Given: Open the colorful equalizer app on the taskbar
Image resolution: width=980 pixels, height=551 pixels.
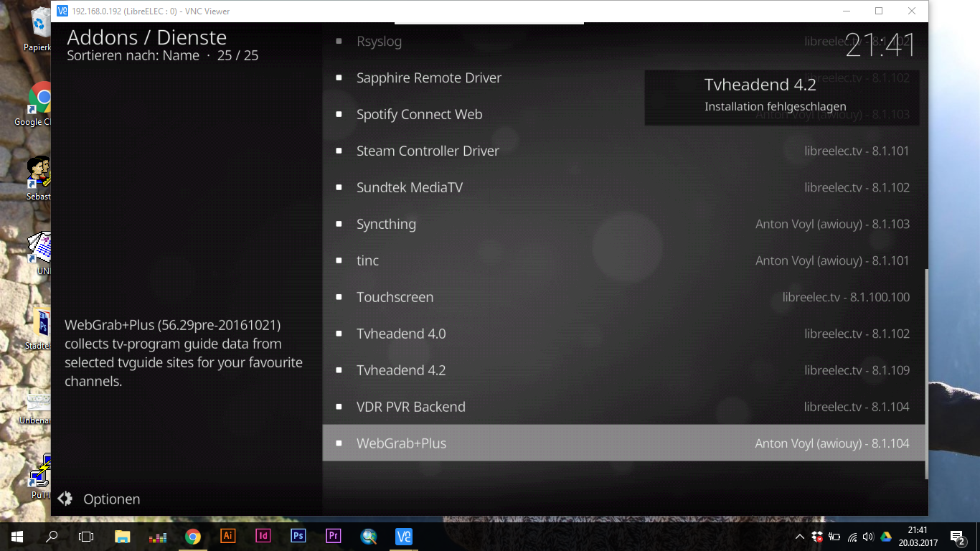Looking at the screenshot, I should (158, 536).
